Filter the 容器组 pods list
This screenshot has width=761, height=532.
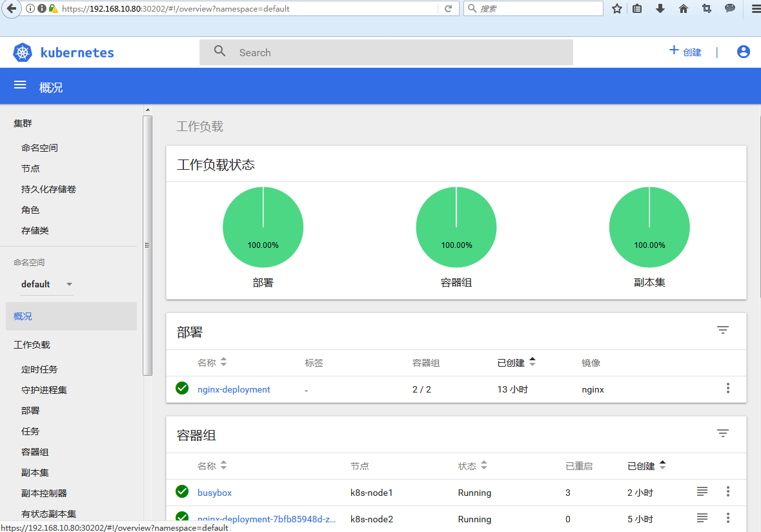coord(722,434)
